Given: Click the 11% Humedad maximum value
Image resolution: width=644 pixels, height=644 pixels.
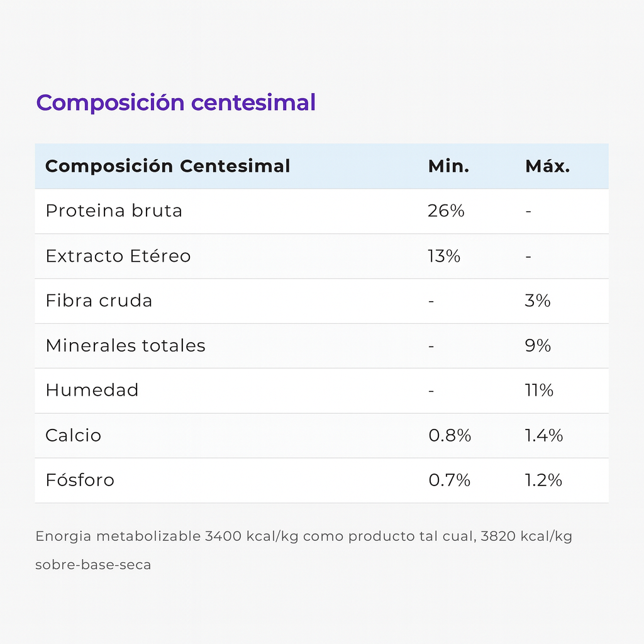Looking at the screenshot, I should tap(539, 390).
